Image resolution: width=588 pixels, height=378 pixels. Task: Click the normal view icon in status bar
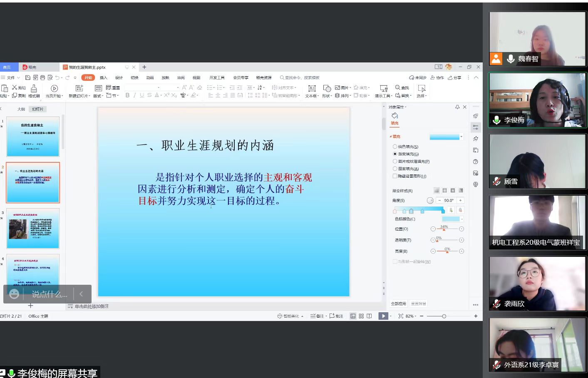353,316
